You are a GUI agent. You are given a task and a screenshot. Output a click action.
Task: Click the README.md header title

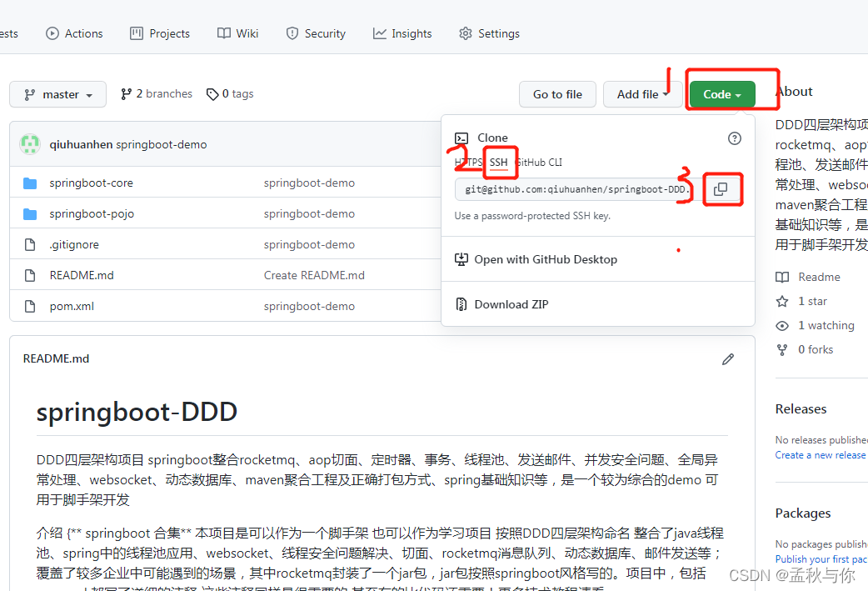tap(56, 358)
